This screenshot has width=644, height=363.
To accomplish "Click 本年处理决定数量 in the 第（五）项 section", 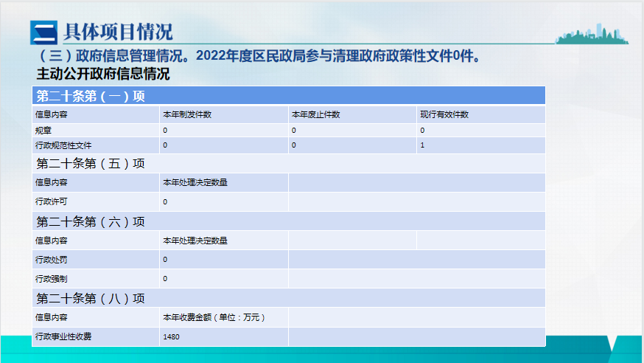I will point(195,182).
